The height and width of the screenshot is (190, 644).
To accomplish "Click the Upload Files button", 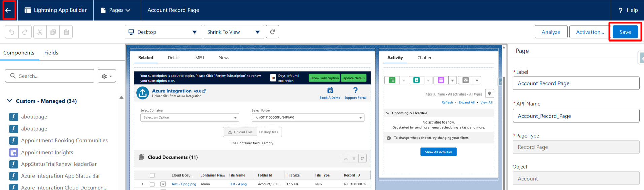I will click(240, 132).
